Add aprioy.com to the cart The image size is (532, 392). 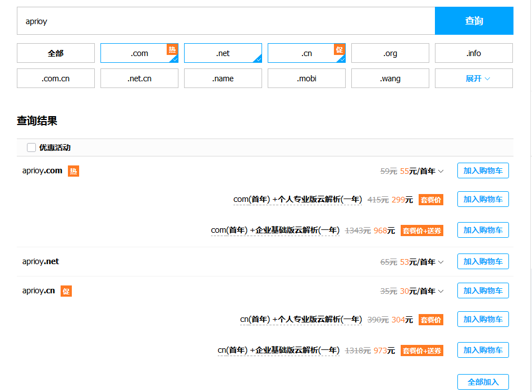(483, 170)
